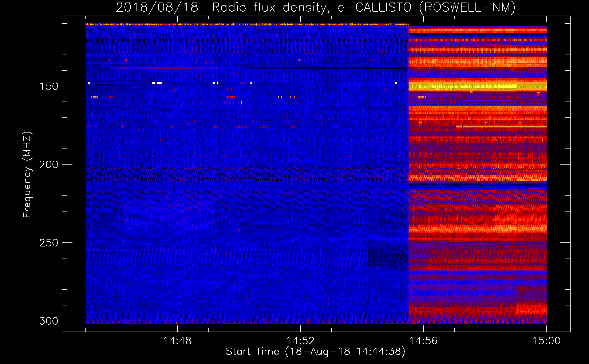This screenshot has width=589, height=364.
Task: Click the bright yellow band near 150 MHz
Action: (x=477, y=86)
